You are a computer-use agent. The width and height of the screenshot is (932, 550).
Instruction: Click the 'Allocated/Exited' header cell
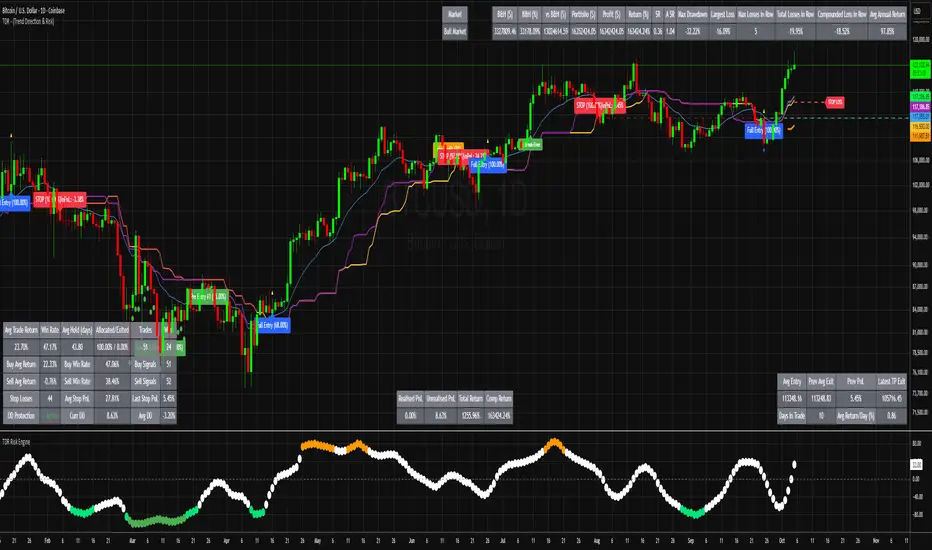[112, 330]
